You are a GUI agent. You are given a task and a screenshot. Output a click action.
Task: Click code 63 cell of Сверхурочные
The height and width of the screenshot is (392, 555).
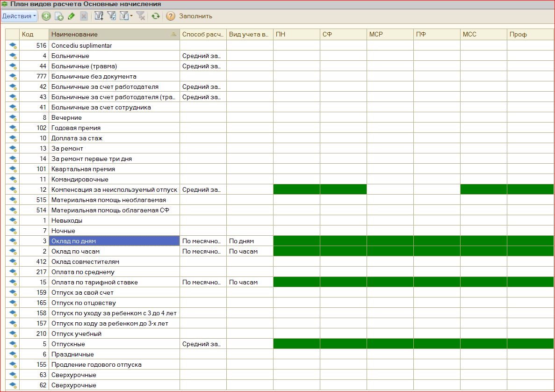[34, 375]
